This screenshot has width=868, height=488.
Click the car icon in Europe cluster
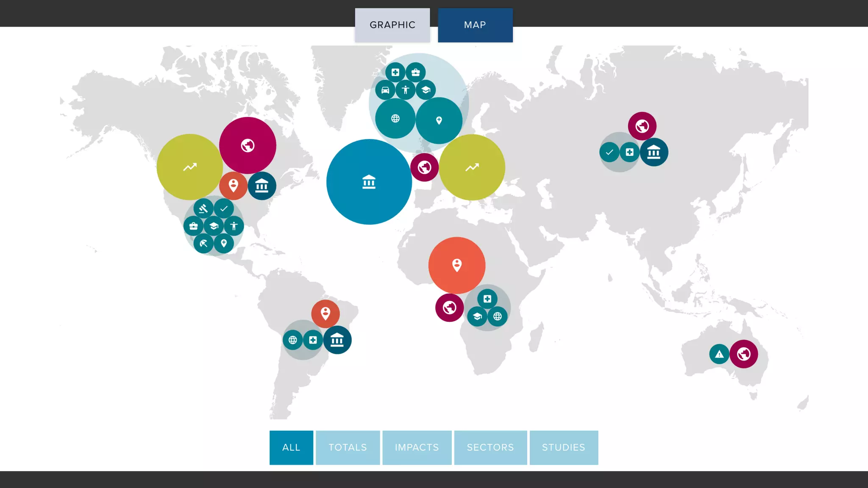click(x=385, y=90)
